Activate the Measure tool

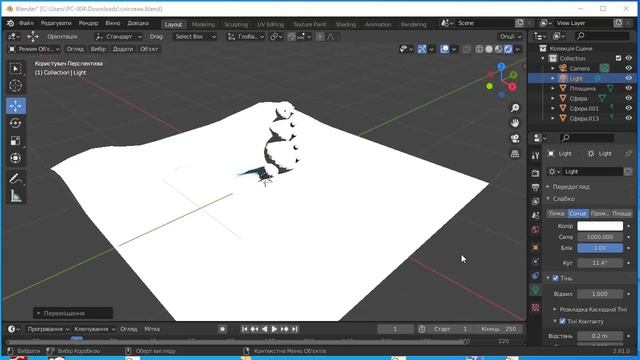click(16, 196)
